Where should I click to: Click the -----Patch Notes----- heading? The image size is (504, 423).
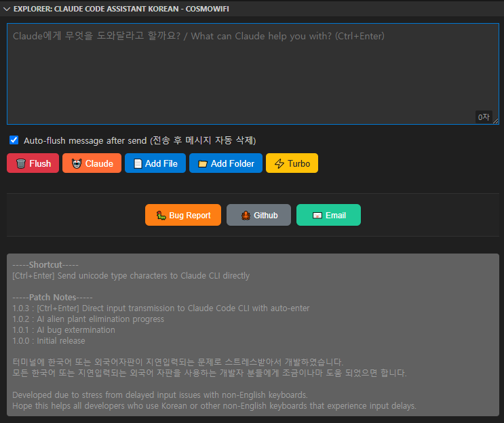(52, 297)
